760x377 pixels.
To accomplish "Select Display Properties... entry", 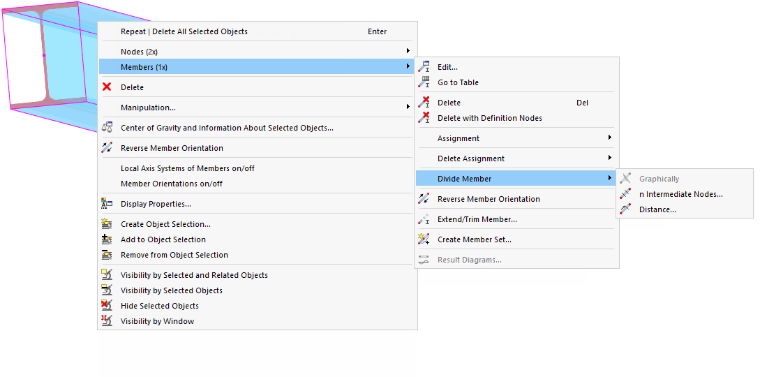I will pos(257,204).
